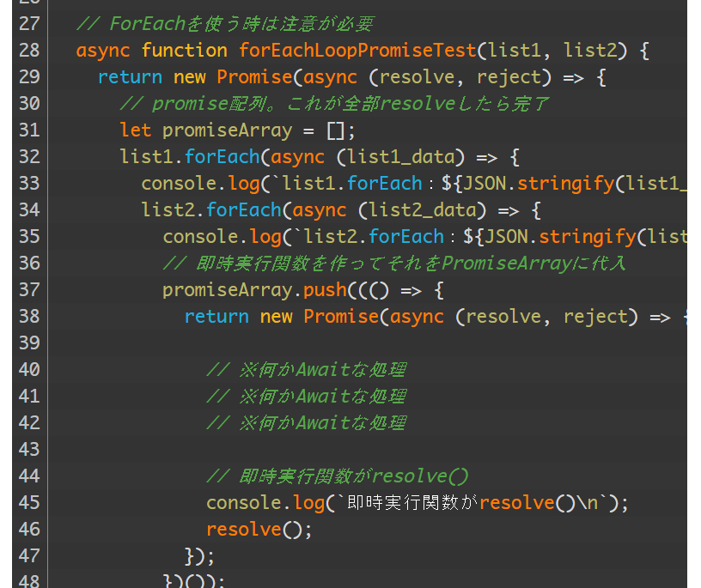The width and height of the screenshot is (701, 588).
Task: Click the 'function' keyword on line 28
Action: pyautogui.click(x=185, y=51)
